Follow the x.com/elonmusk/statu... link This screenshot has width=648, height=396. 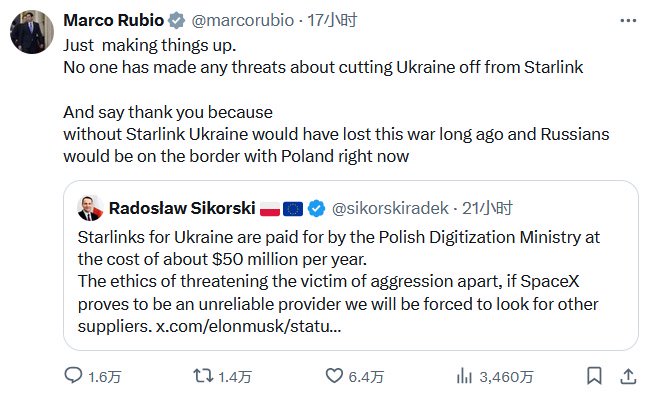[248, 327]
